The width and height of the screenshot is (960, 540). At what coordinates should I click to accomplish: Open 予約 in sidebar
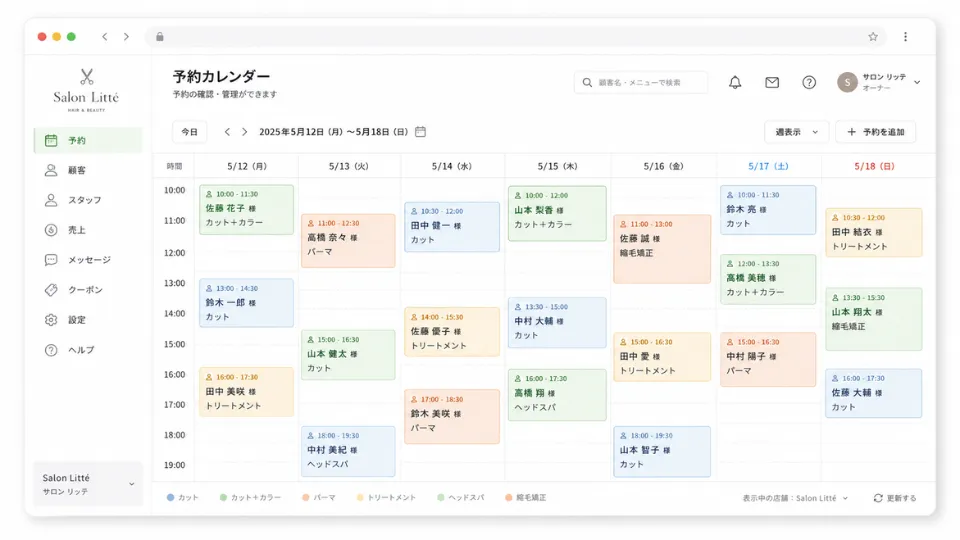(x=88, y=140)
